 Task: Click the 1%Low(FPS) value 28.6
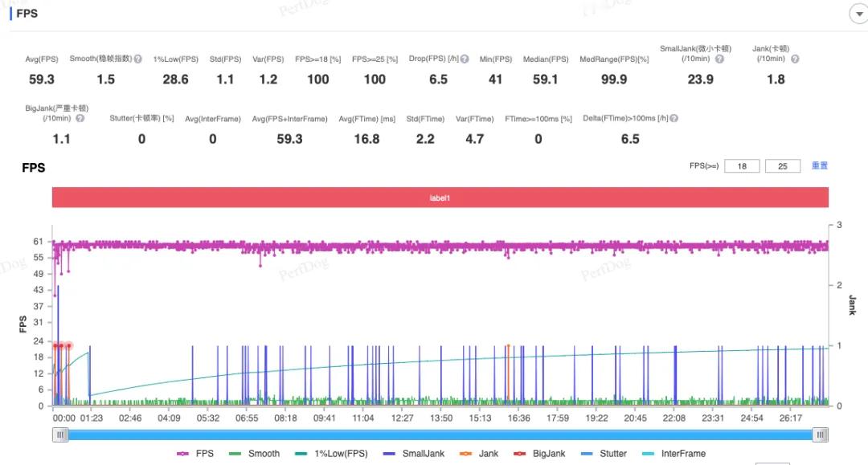coord(175,80)
